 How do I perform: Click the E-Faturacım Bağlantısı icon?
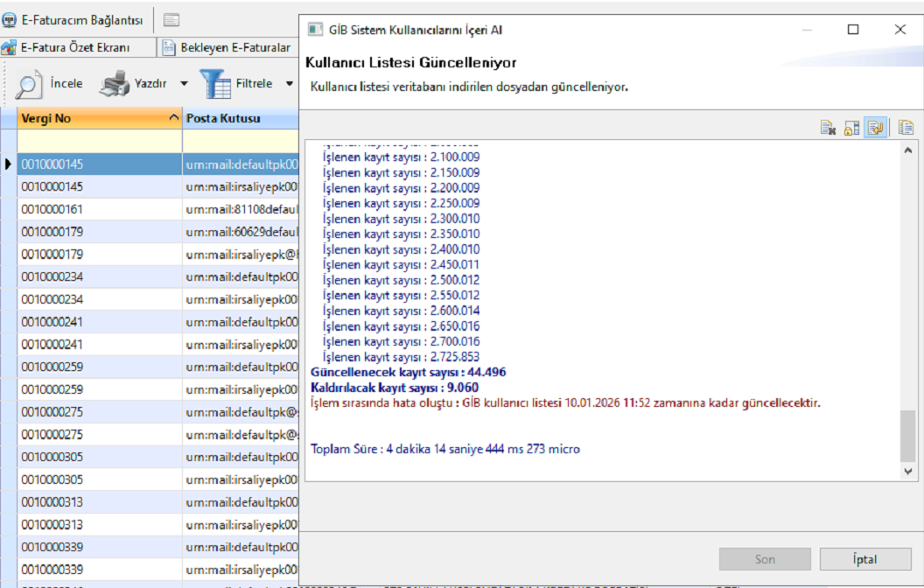coord(10,20)
